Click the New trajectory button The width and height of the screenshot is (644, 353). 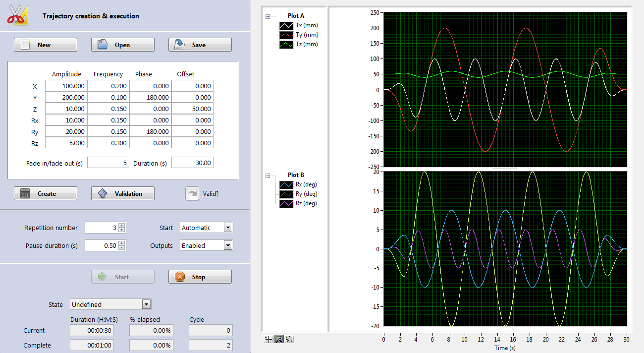point(46,45)
